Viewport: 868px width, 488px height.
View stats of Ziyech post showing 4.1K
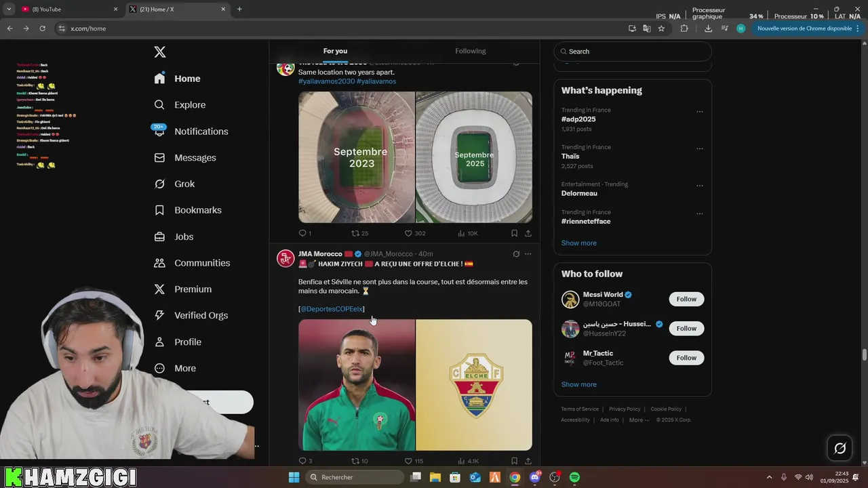(468, 461)
